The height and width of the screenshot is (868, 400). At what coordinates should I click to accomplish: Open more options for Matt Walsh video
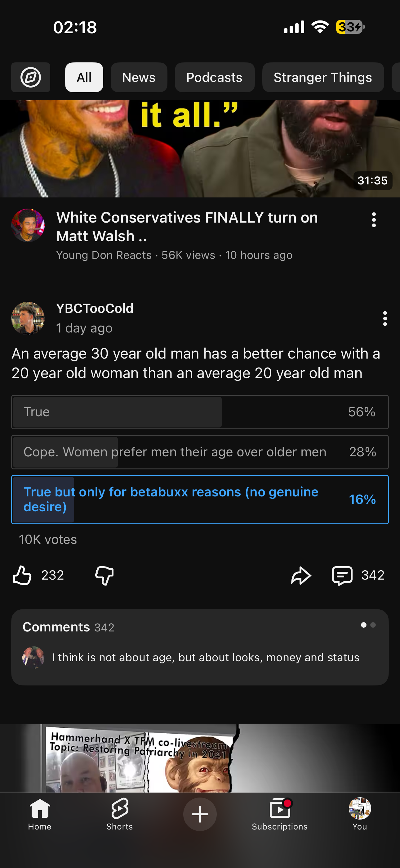(x=374, y=220)
